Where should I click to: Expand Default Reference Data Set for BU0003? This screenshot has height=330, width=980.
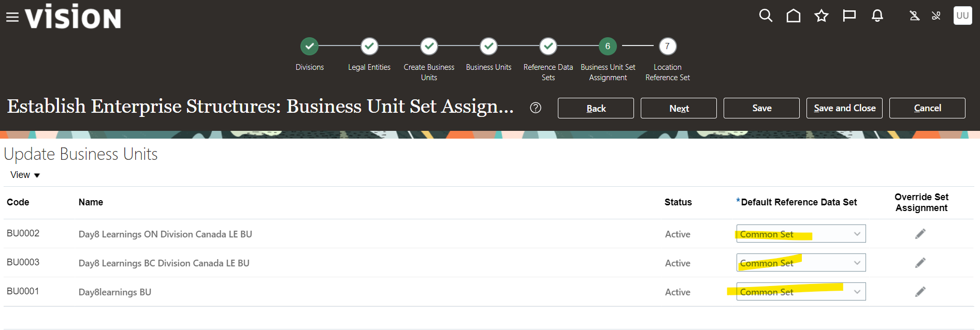857,263
